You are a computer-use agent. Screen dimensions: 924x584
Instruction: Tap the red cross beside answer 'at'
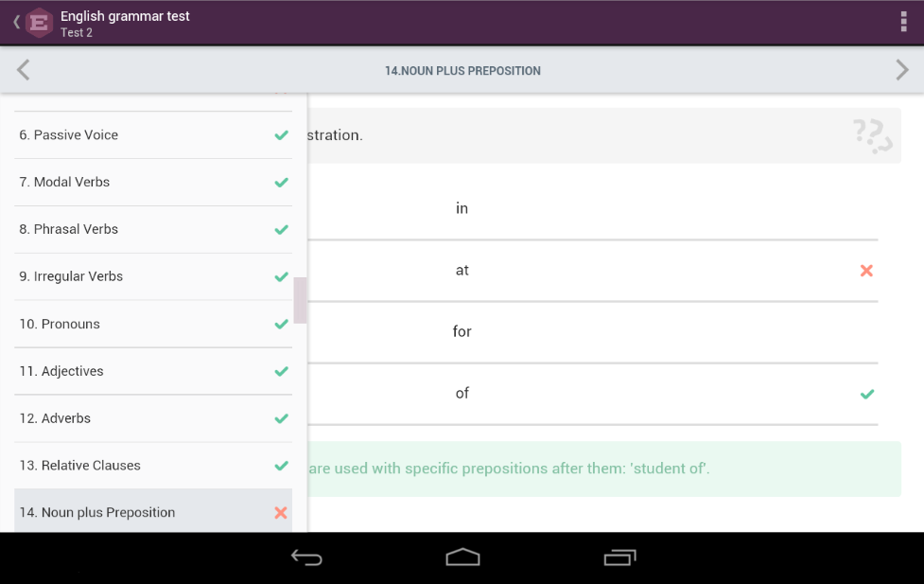coord(865,271)
